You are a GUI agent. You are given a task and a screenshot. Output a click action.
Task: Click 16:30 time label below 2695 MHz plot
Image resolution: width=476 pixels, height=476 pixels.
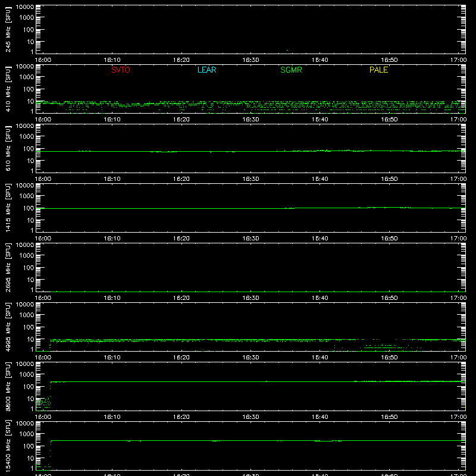tap(250, 298)
